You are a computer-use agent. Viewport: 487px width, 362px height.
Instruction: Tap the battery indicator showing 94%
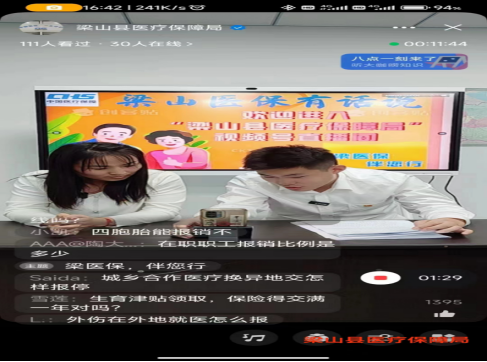431,7
